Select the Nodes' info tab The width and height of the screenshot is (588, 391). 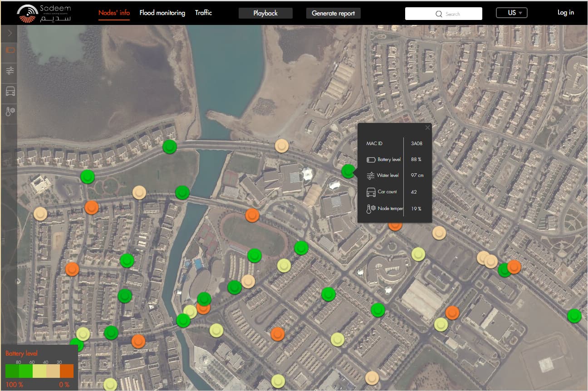114,13
